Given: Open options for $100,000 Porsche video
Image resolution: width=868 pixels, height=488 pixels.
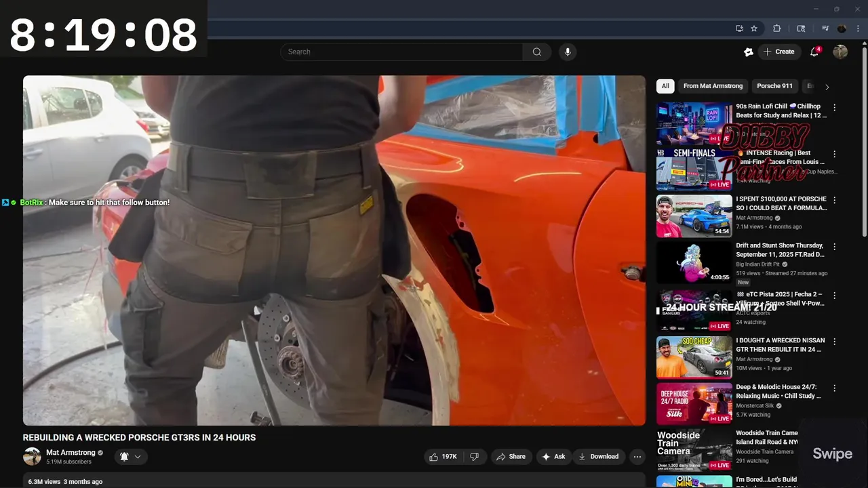Looking at the screenshot, I should click(835, 201).
